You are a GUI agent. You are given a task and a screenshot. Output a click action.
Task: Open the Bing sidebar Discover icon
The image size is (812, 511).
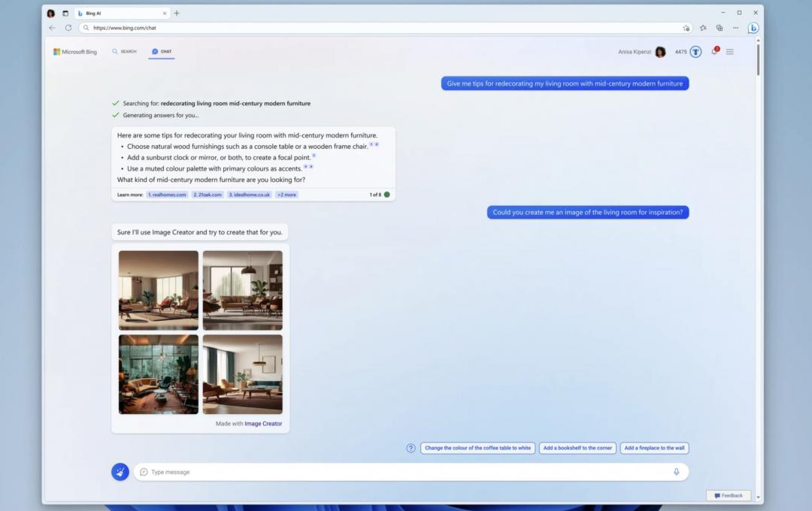coord(753,28)
